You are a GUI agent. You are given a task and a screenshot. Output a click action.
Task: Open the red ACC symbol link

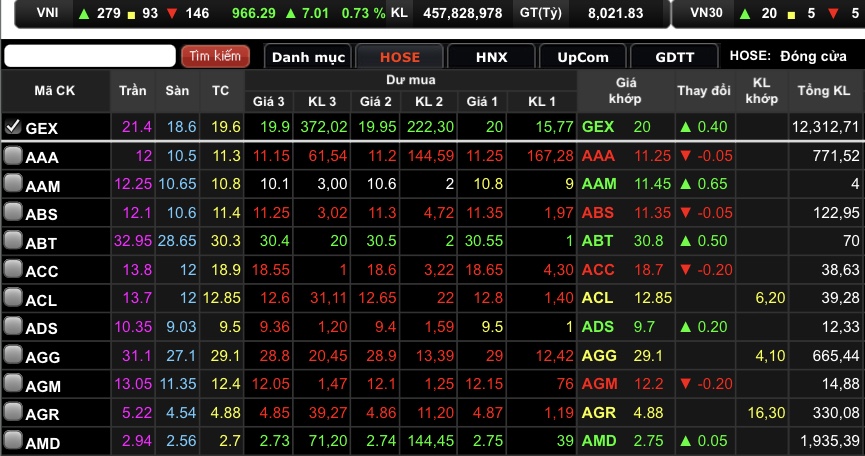coord(597,270)
